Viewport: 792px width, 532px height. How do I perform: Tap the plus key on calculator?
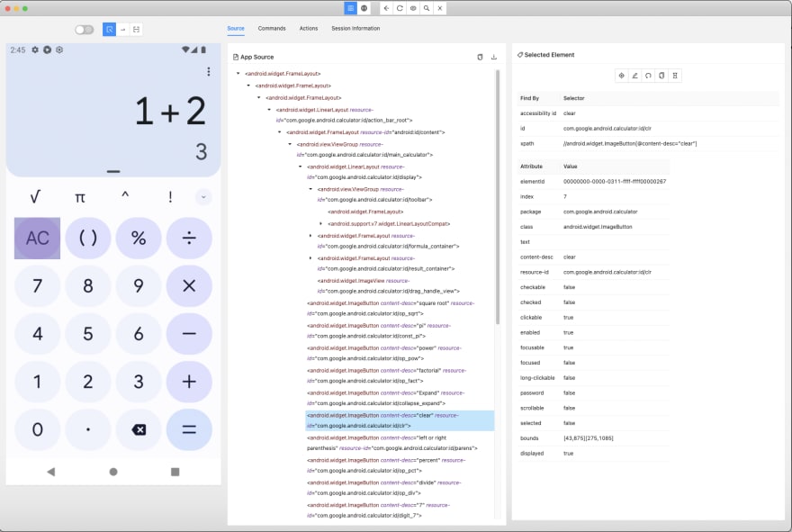[189, 382]
